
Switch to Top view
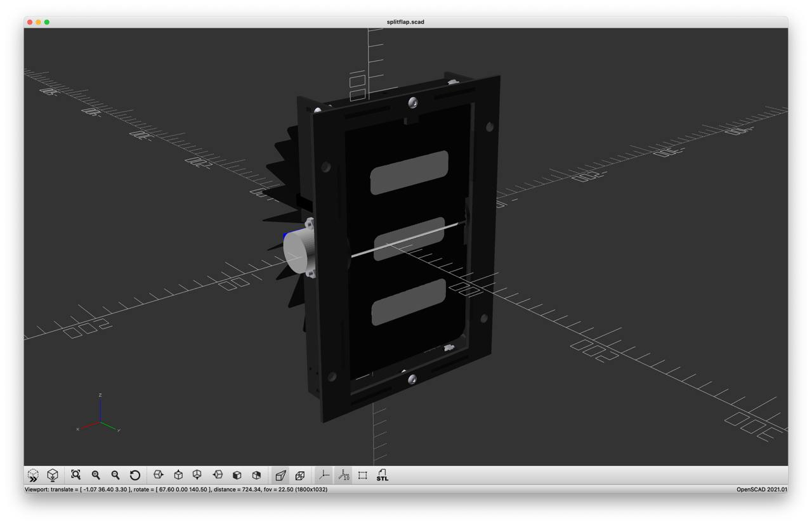[x=178, y=474]
